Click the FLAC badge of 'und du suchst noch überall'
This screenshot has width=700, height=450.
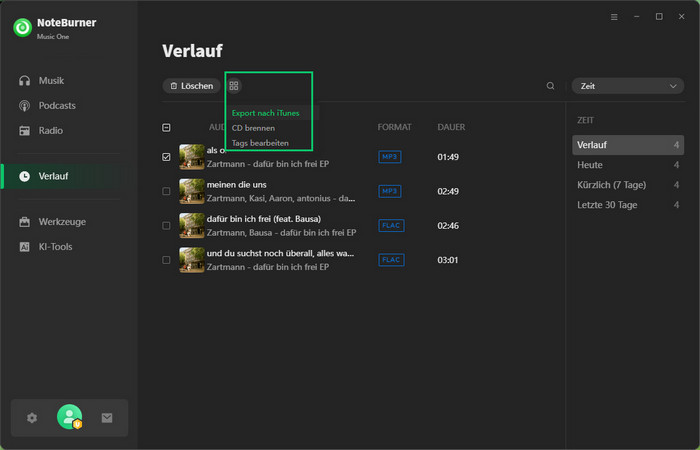(x=391, y=260)
